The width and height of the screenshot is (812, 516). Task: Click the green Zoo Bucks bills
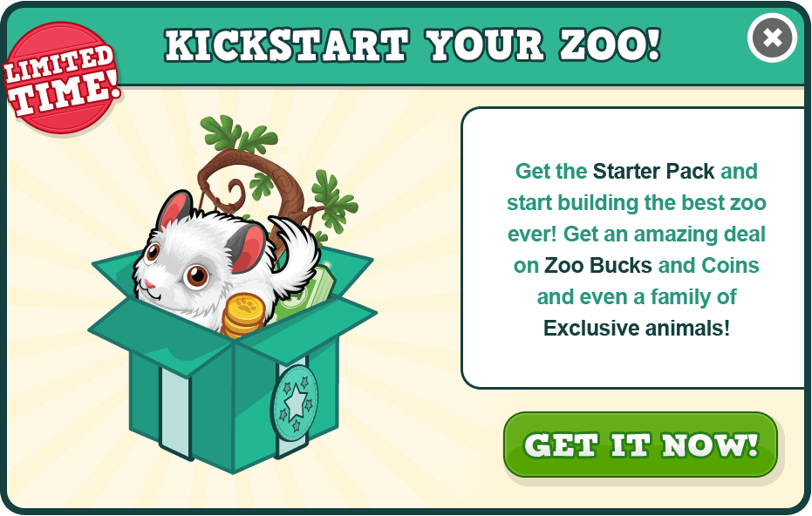coord(305,292)
